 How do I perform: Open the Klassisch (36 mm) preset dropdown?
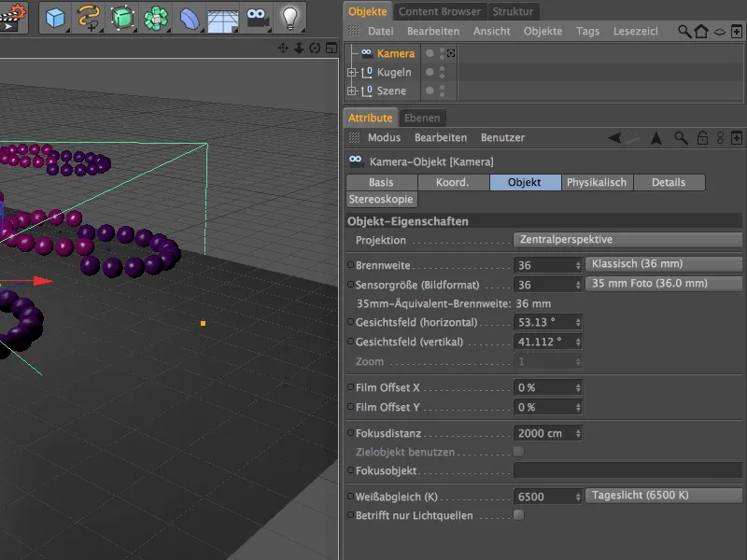click(x=663, y=264)
